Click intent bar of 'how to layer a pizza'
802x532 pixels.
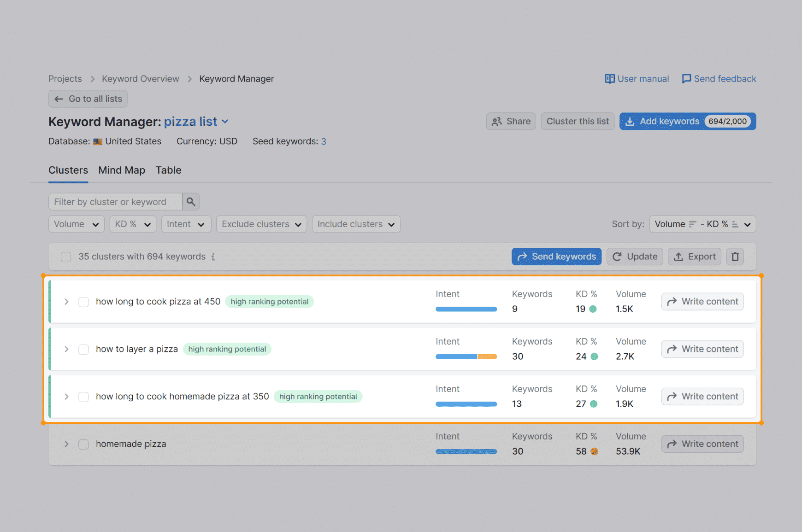tap(466, 357)
